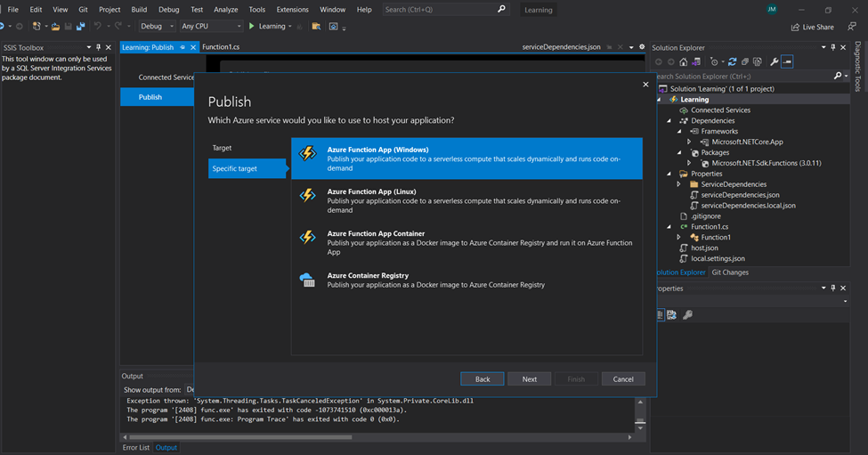The width and height of the screenshot is (868, 455).
Task: Switch to the Git Changes tab
Action: tap(730, 272)
